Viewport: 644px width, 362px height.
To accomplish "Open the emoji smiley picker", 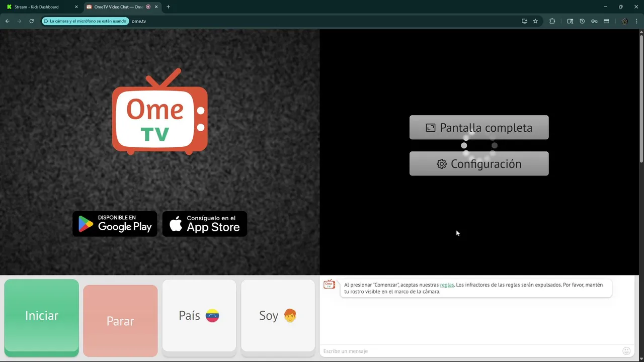I will (626, 351).
